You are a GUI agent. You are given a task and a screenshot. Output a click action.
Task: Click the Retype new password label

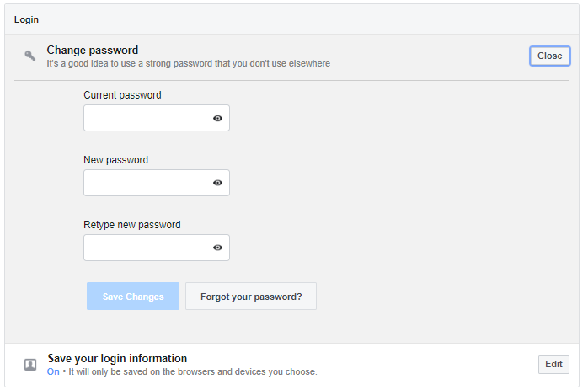132,225
